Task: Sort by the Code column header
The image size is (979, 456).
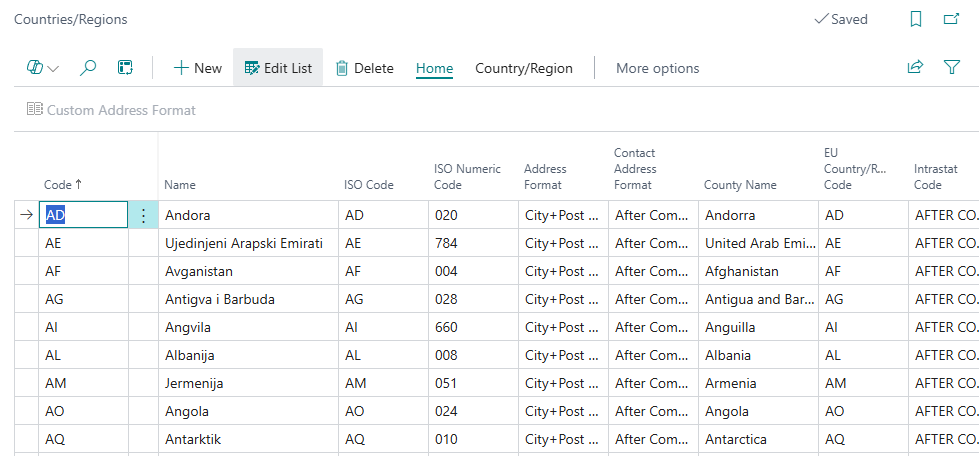Action: pyautogui.click(x=63, y=184)
